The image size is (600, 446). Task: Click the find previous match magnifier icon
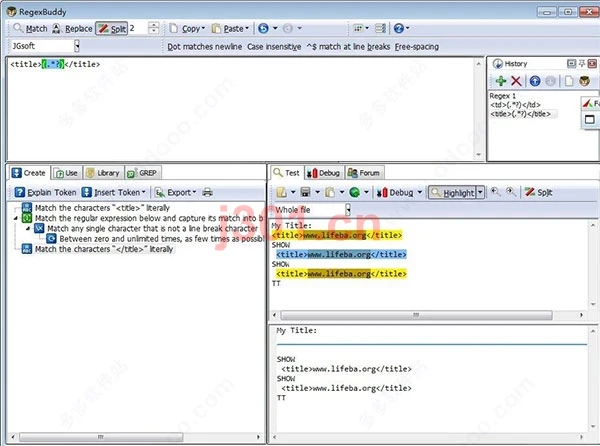pyautogui.click(x=496, y=192)
